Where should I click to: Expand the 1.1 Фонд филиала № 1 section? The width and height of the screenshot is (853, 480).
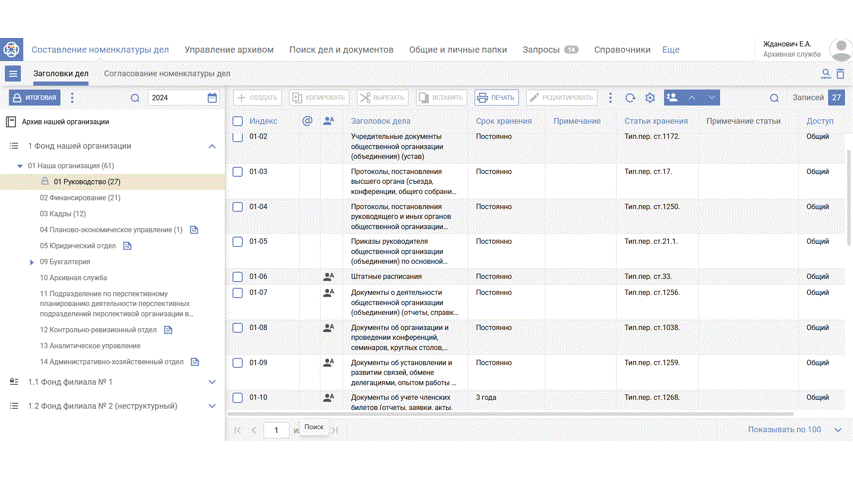(212, 382)
